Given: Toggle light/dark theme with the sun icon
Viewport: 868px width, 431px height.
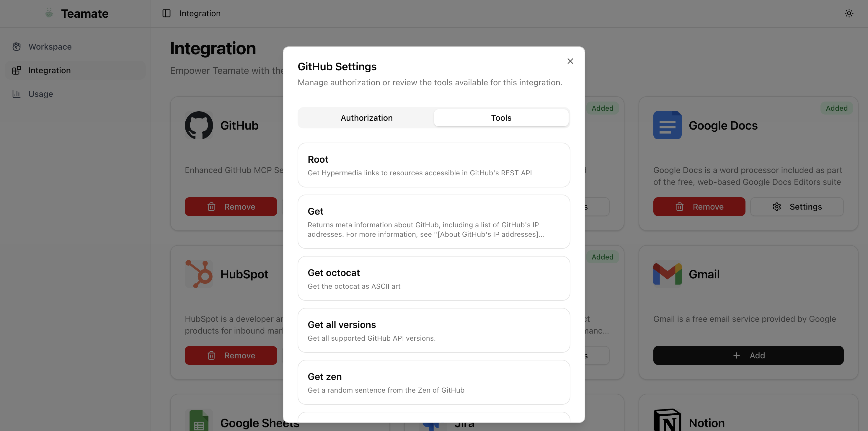Looking at the screenshot, I should pyautogui.click(x=849, y=13).
